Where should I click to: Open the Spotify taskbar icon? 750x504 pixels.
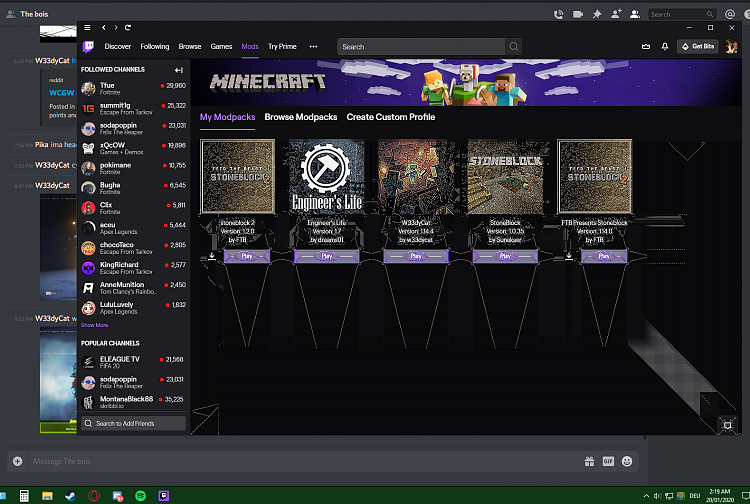point(141,496)
